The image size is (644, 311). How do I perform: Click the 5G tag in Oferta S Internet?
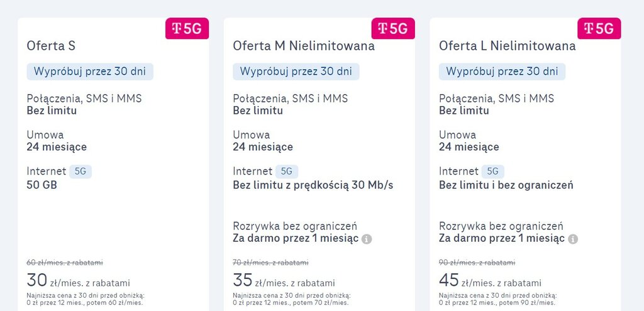pyautogui.click(x=80, y=172)
